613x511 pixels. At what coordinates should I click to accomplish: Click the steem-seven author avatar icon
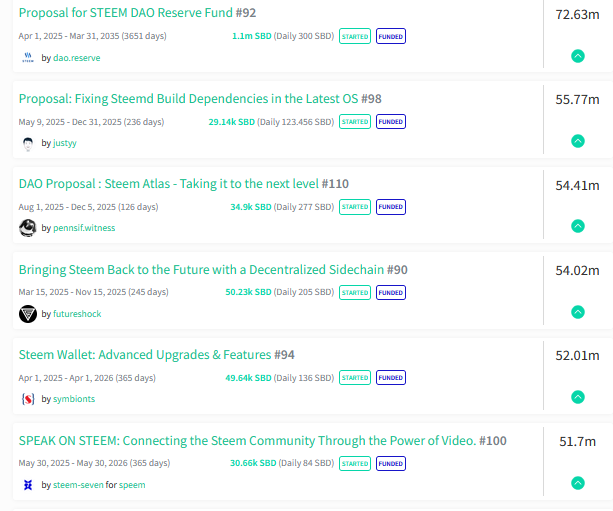tap(28, 484)
